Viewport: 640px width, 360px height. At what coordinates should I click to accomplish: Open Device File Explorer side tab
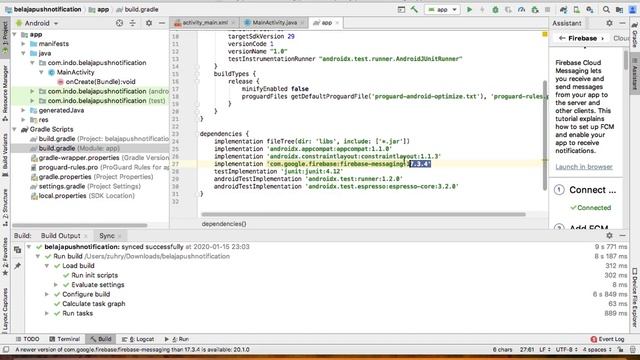click(635, 297)
